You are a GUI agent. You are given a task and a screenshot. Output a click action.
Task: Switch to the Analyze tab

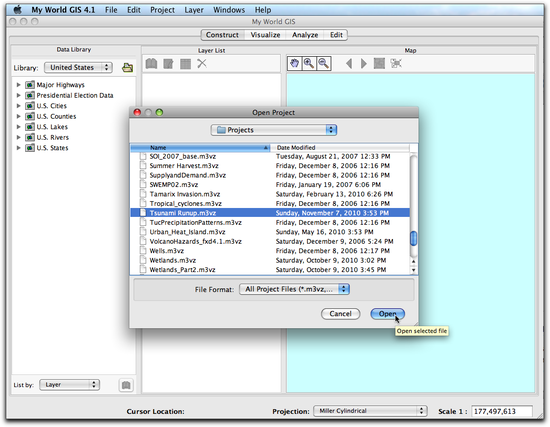[x=305, y=35]
